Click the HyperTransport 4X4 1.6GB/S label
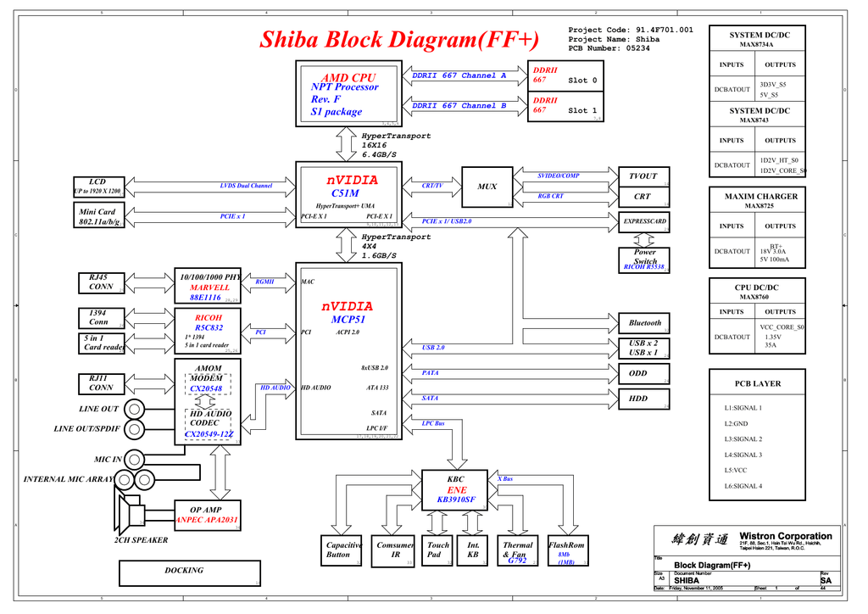The image size is (868, 614). tap(396, 247)
